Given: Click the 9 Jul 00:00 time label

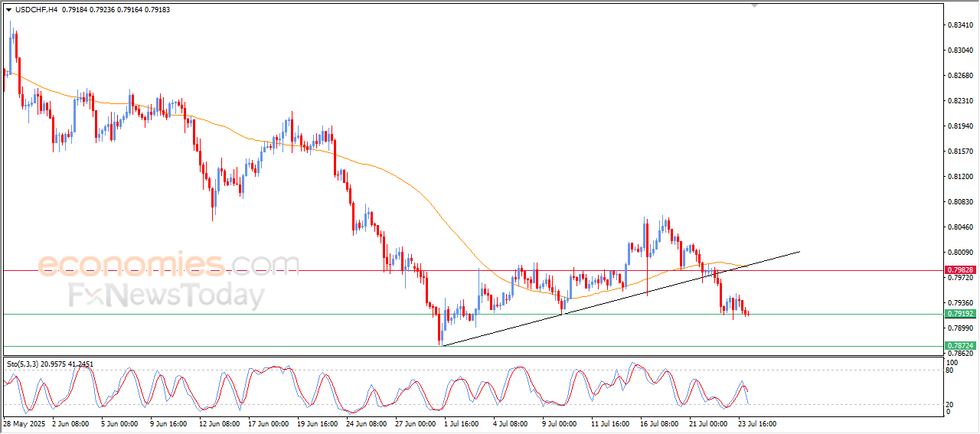Looking at the screenshot, I should point(561,423).
